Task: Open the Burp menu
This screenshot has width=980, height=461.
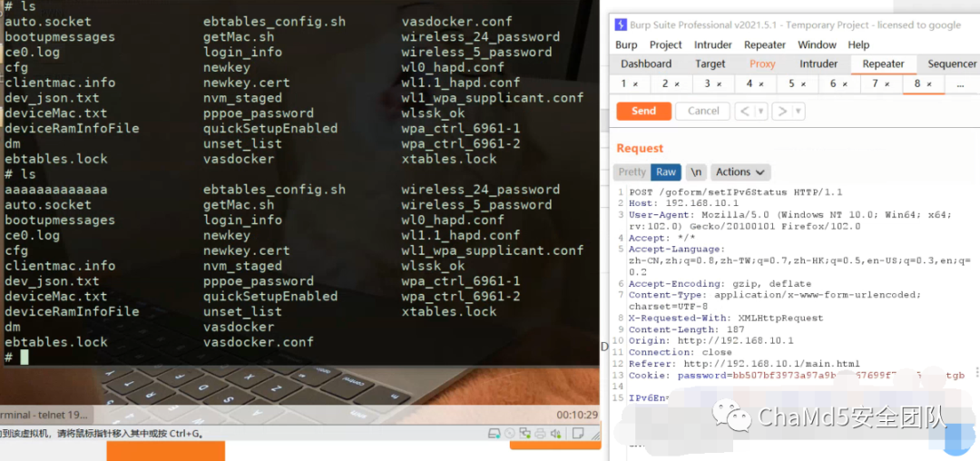Action: [x=626, y=45]
